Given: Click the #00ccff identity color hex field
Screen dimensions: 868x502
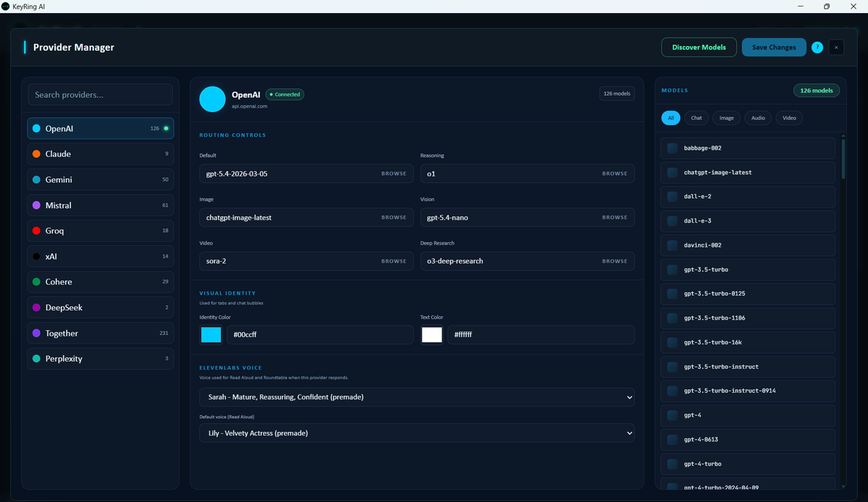Looking at the screenshot, I should (320, 335).
